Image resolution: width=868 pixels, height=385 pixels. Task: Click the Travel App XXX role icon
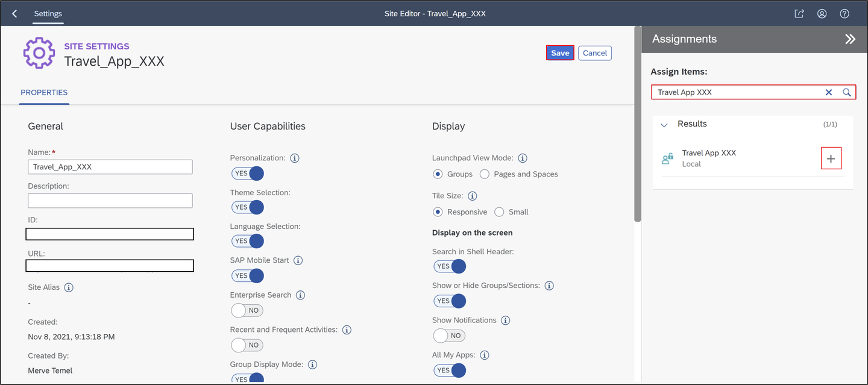(x=667, y=158)
